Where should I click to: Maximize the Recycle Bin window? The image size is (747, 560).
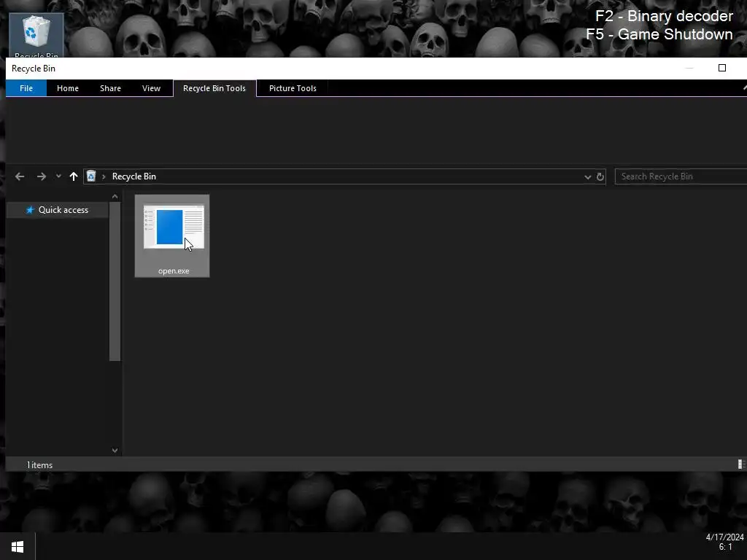(722, 68)
